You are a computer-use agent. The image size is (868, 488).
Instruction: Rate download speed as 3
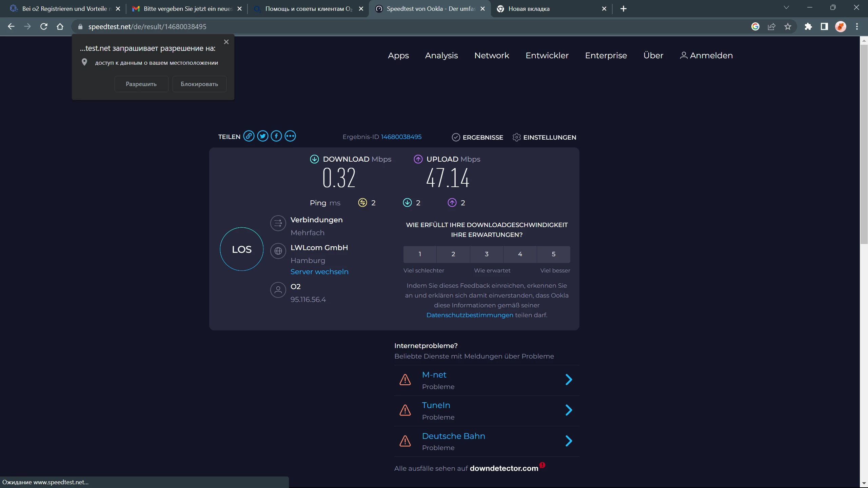coord(487,254)
